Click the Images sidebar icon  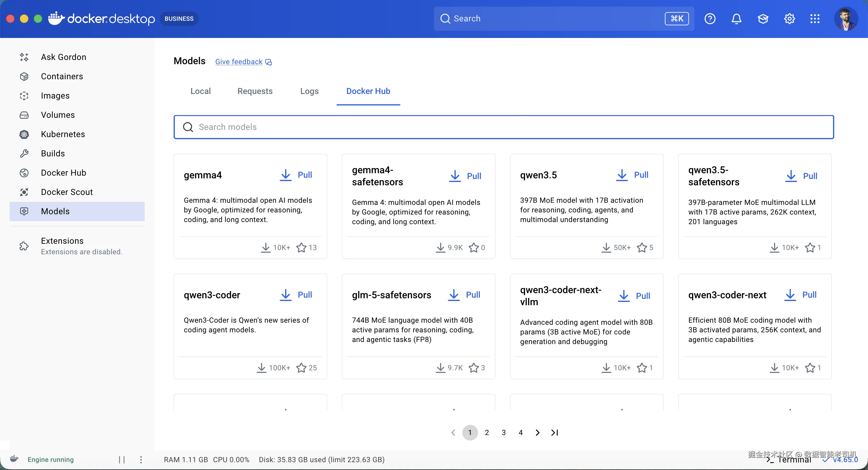(24, 96)
